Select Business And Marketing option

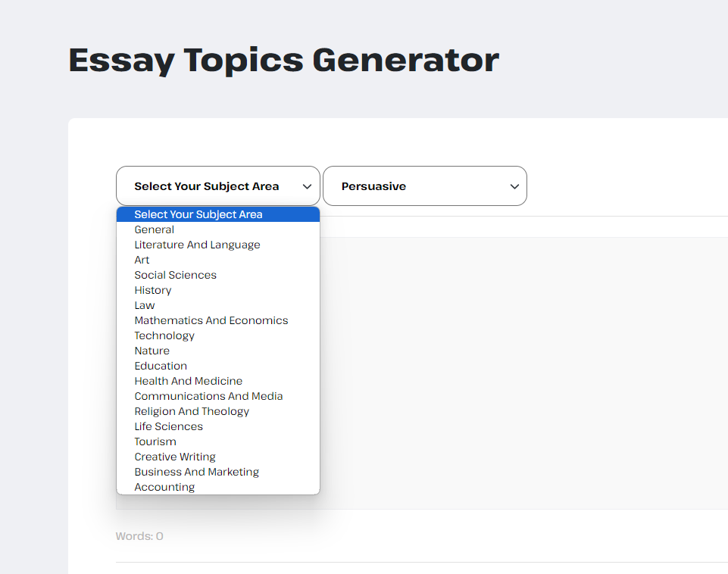coord(217,472)
